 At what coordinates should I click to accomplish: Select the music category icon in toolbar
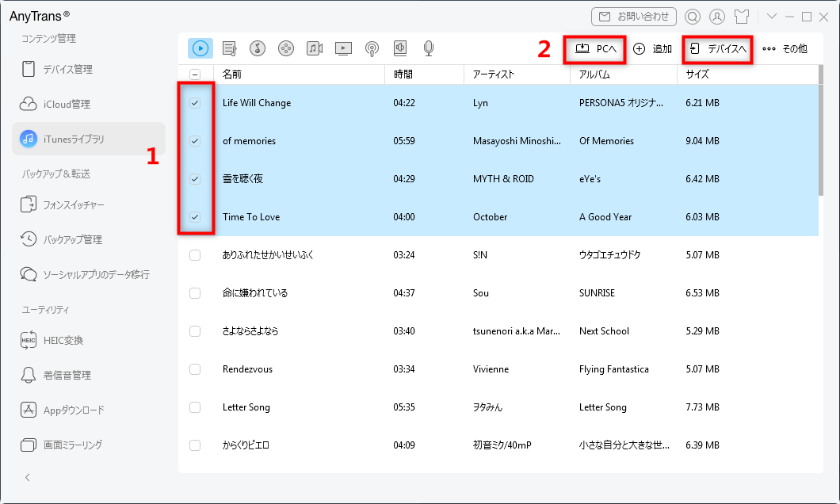pos(200,48)
